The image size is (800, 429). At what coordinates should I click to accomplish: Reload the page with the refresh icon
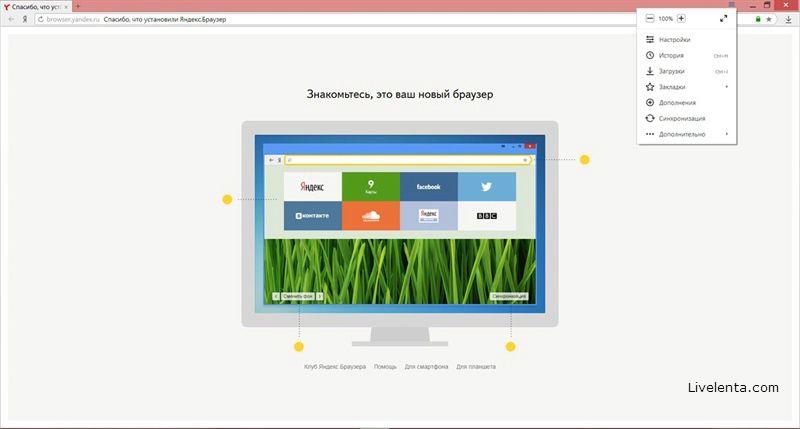point(41,19)
